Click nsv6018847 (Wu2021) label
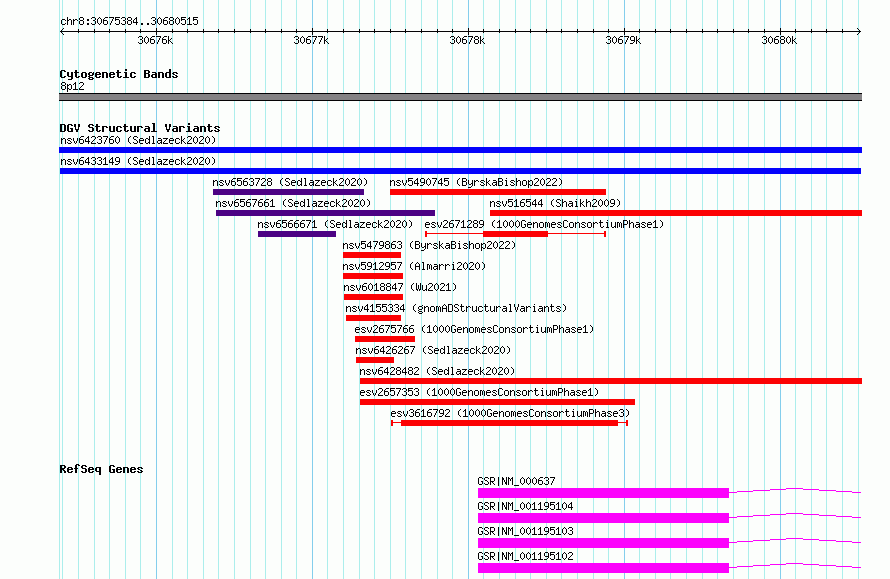This screenshot has width=890, height=579. coord(400,287)
